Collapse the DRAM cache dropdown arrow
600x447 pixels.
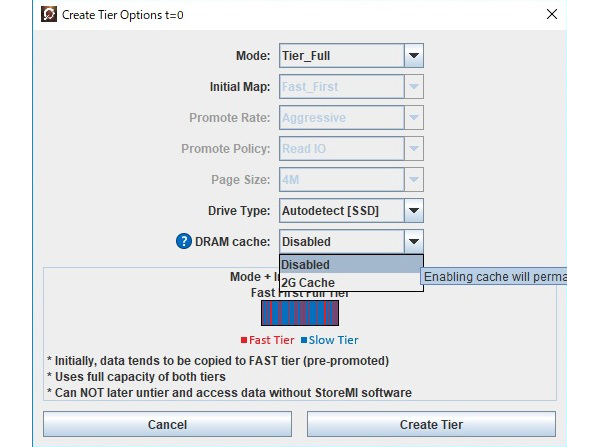(x=414, y=241)
